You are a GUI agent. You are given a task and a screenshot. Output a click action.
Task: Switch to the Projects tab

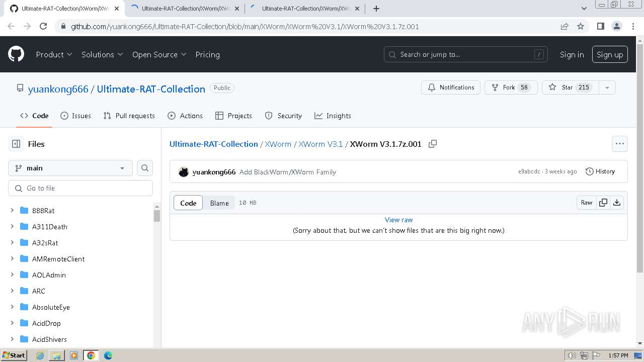233,116
